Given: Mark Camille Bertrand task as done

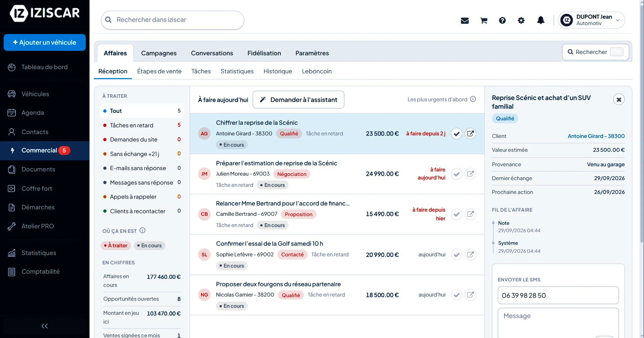Looking at the screenshot, I should point(457,214).
